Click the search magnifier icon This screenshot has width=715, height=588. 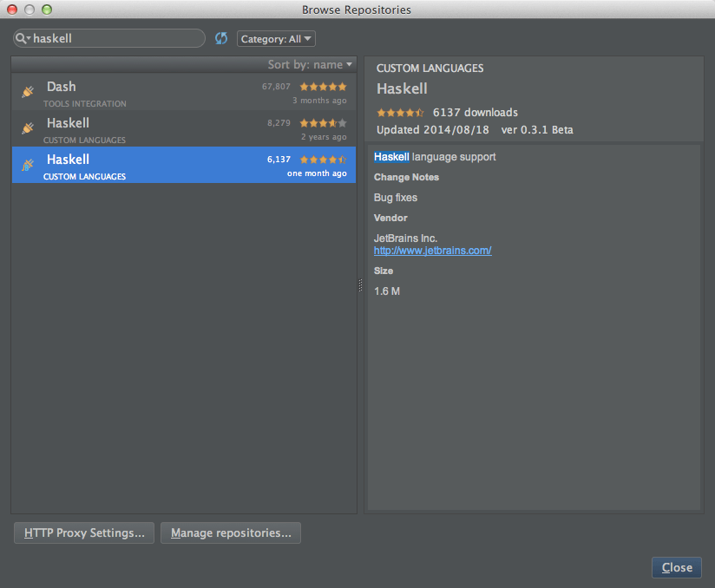[x=20, y=39]
